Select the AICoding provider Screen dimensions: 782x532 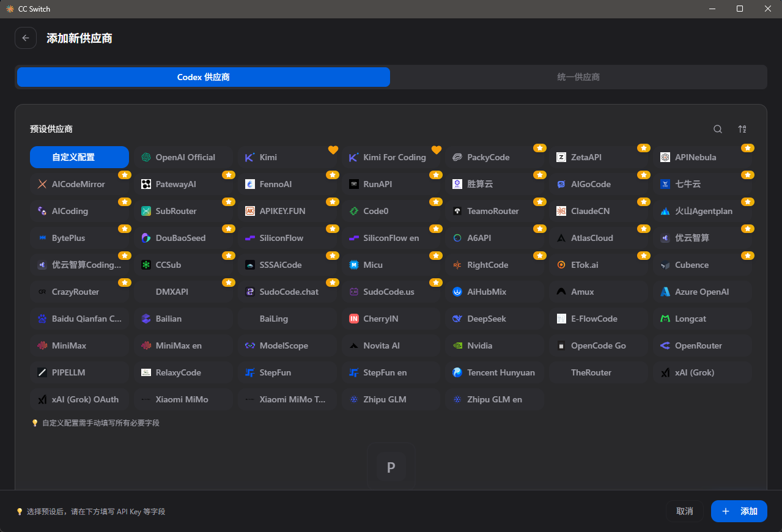79,211
